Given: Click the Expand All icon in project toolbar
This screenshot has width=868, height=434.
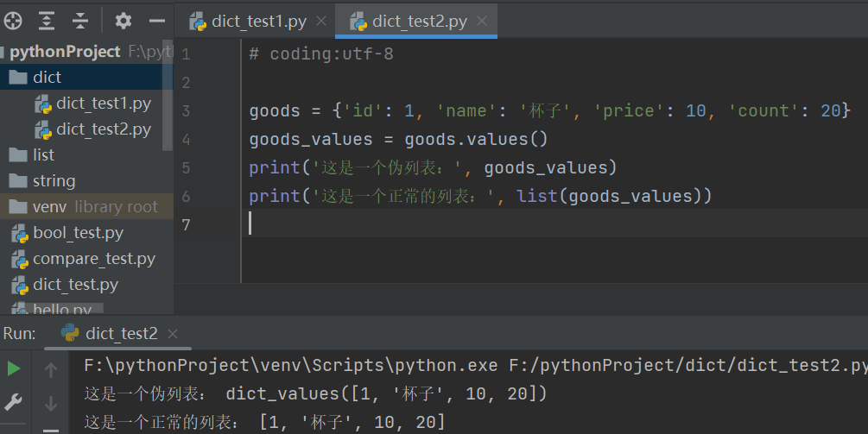Looking at the screenshot, I should [47, 21].
